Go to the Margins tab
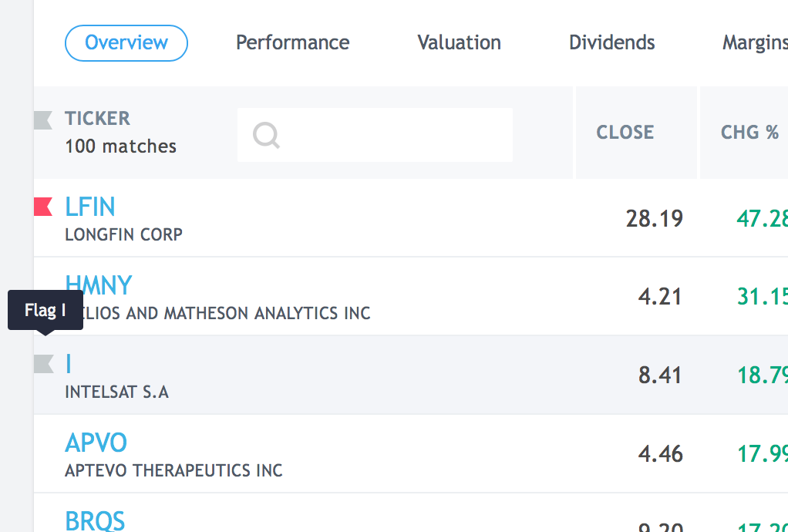The width and height of the screenshot is (788, 532). (755, 43)
